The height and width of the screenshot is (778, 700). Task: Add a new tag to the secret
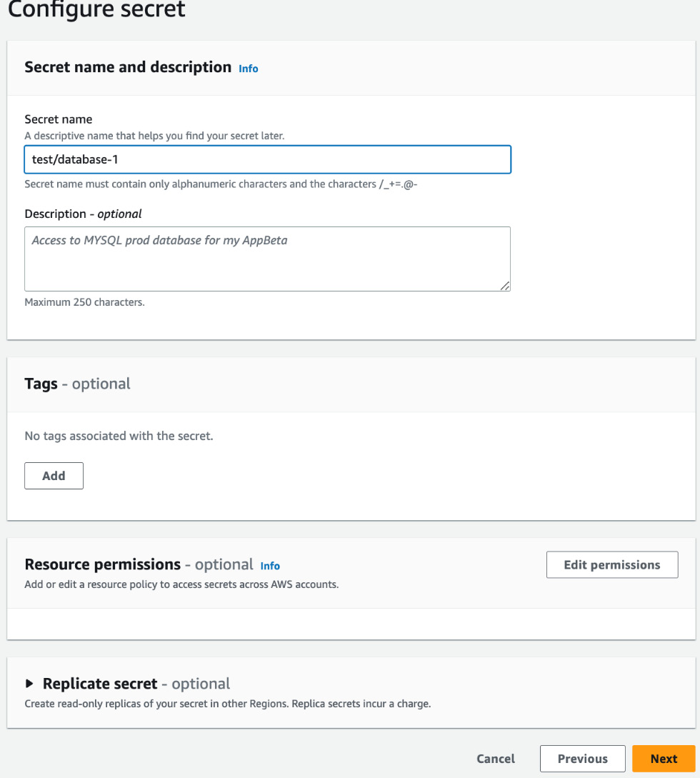(54, 475)
